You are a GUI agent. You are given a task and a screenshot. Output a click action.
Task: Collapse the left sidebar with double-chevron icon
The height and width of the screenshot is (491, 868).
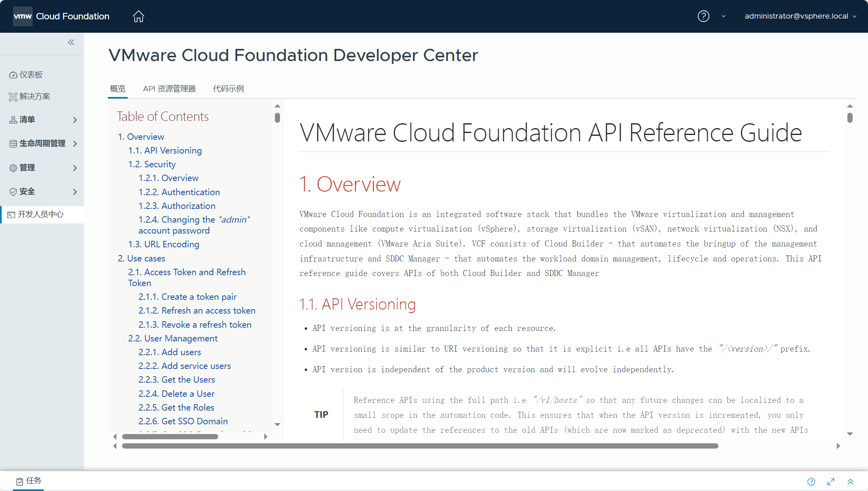[x=71, y=42]
